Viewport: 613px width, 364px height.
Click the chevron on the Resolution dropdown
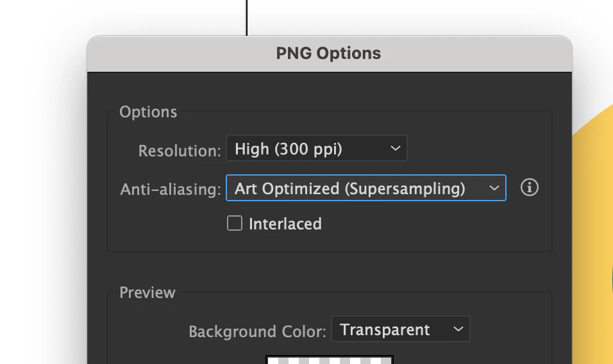coord(395,149)
